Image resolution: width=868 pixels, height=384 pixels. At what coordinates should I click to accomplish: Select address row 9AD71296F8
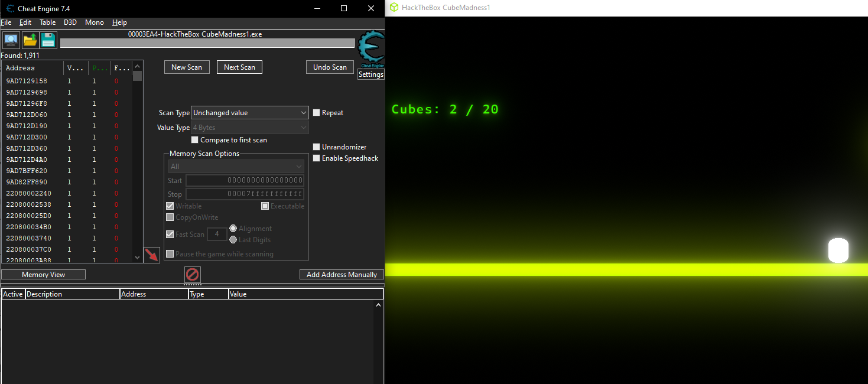[67, 103]
